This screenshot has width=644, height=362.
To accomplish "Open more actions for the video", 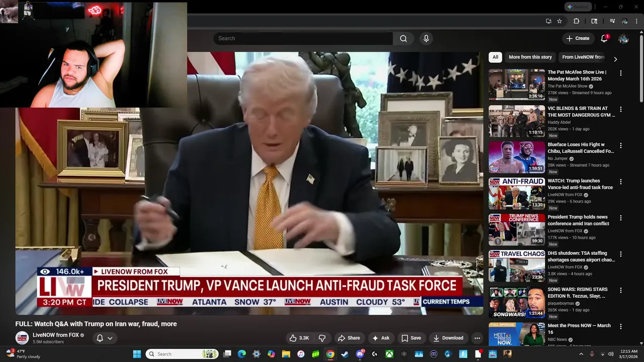I will pos(477,338).
